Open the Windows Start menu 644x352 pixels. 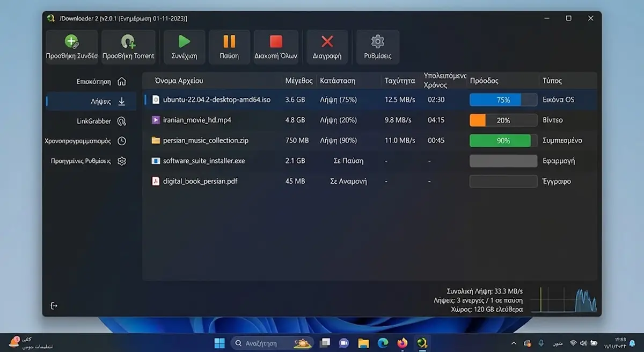[219, 343]
